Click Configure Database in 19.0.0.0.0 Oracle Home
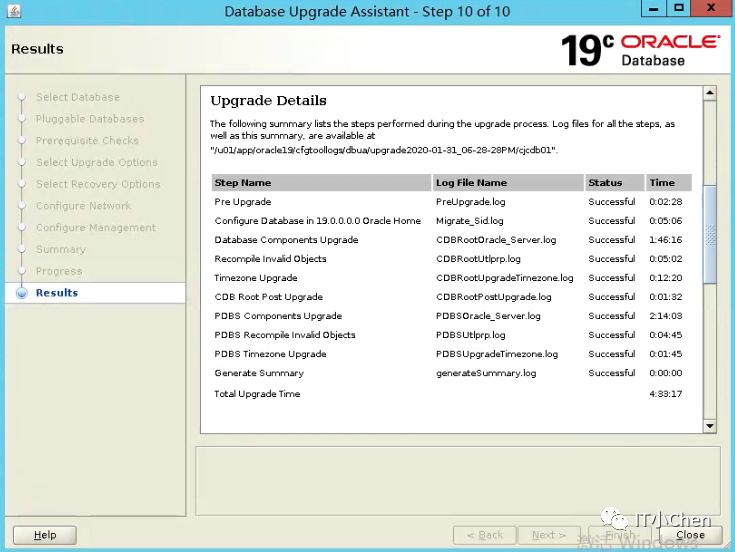The width and height of the screenshot is (735, 552). click(318, 221)
